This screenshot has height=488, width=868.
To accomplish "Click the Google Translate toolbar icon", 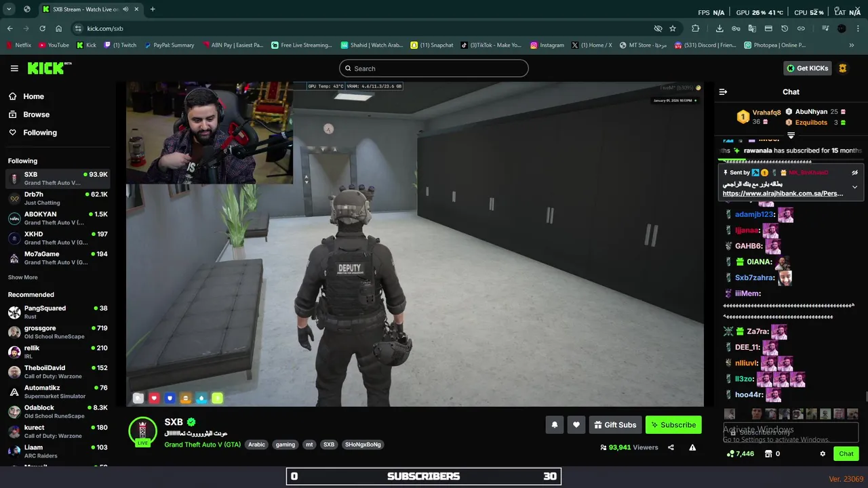I will 752,28.
